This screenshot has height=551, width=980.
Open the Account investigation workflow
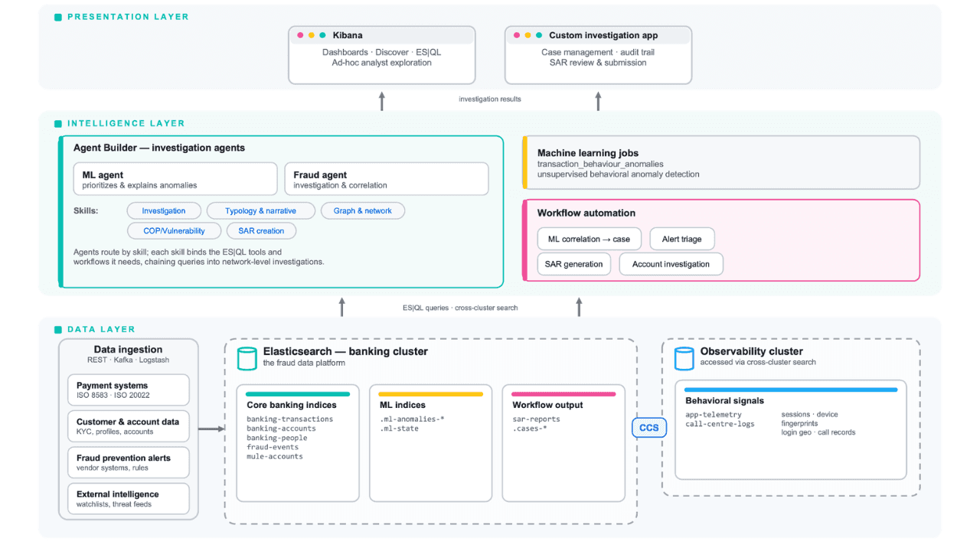point(671,264)
